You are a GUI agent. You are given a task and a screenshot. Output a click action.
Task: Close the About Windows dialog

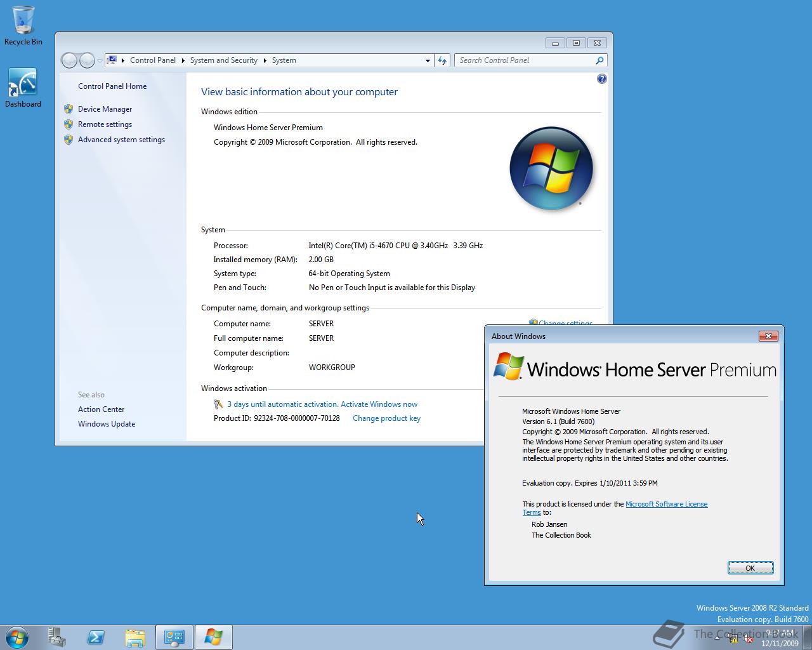pos(768,336)
